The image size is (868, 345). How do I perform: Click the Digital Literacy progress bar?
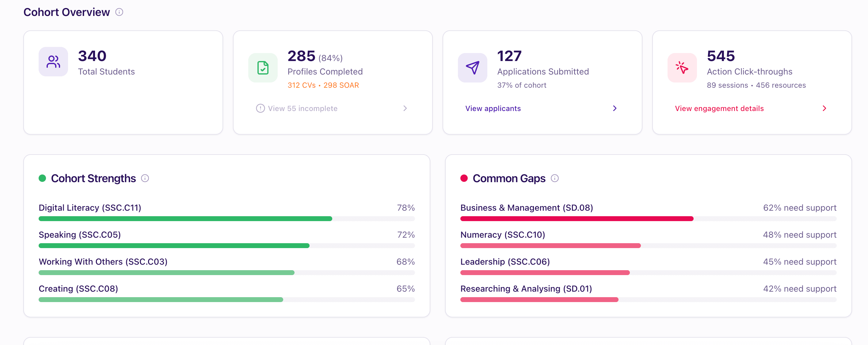[227, 219]
